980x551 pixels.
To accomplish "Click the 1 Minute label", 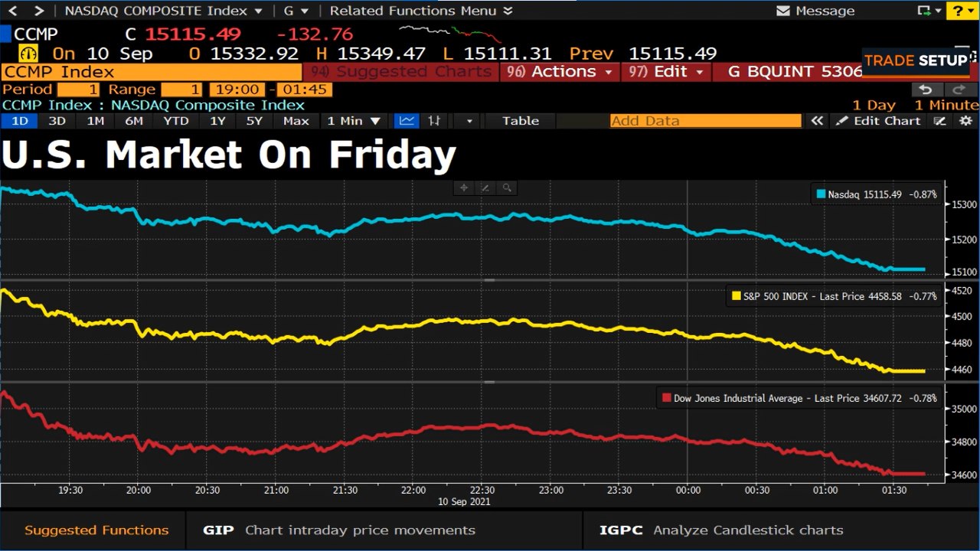I will point(946,105).
